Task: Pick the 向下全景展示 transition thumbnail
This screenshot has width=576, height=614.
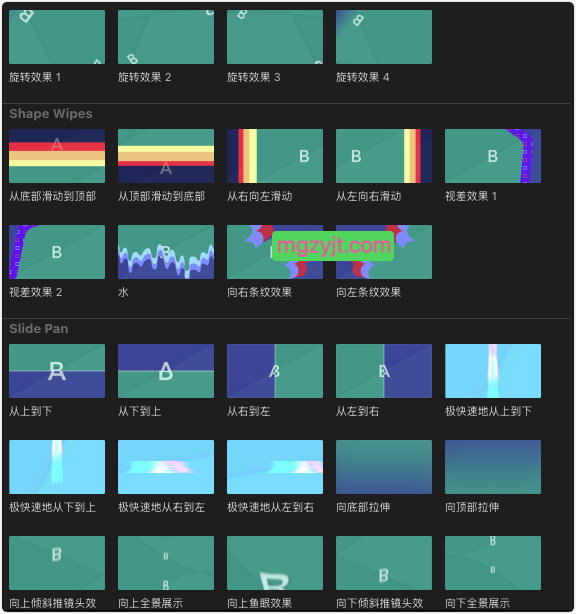Action: (493, 563)
